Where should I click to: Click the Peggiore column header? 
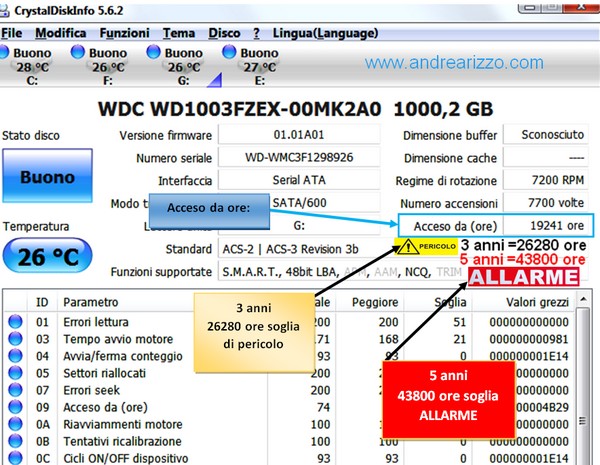(375, 302)
